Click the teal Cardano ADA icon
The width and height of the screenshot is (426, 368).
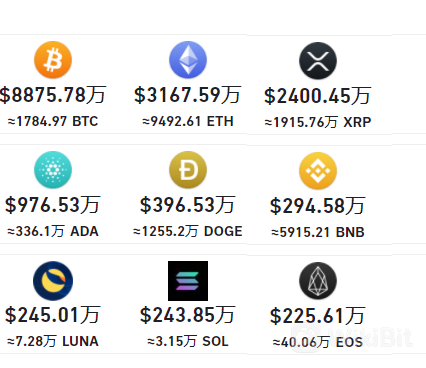point(53,170)
